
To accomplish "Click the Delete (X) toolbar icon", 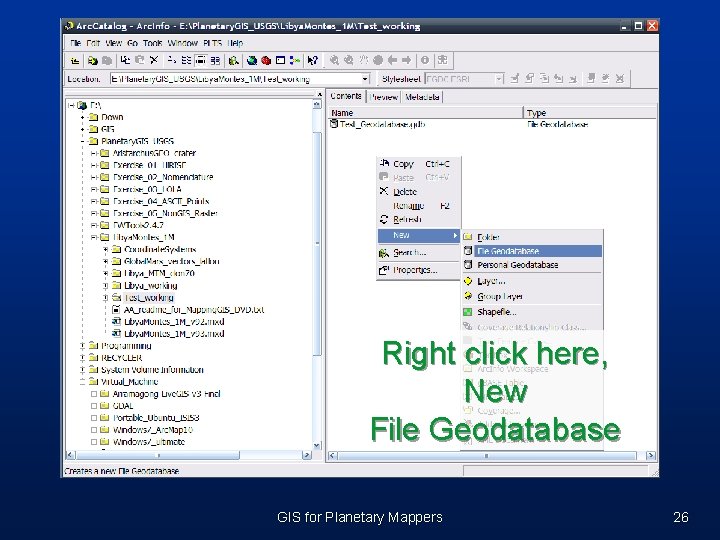I will (154, 60).
